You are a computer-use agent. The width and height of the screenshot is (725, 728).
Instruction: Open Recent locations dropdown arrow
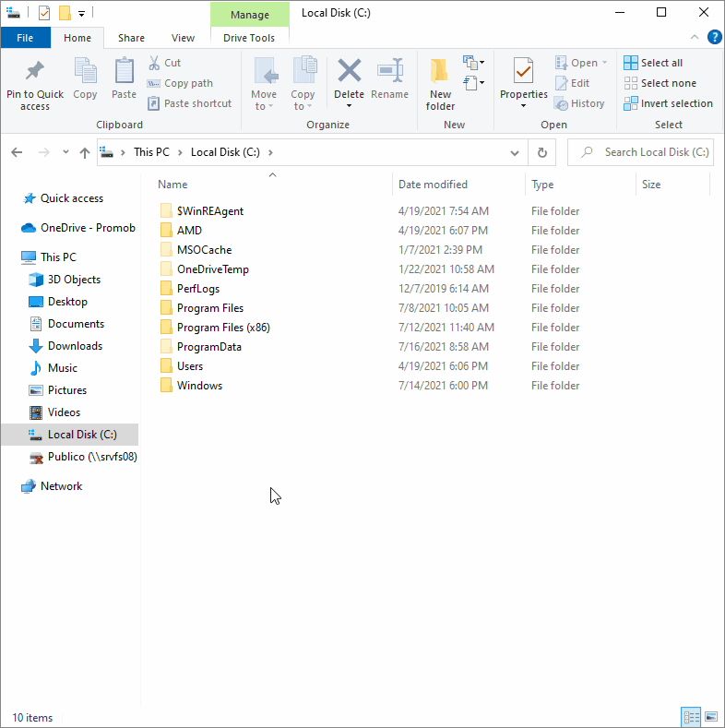pyautogui.click(x=65, y=152)
